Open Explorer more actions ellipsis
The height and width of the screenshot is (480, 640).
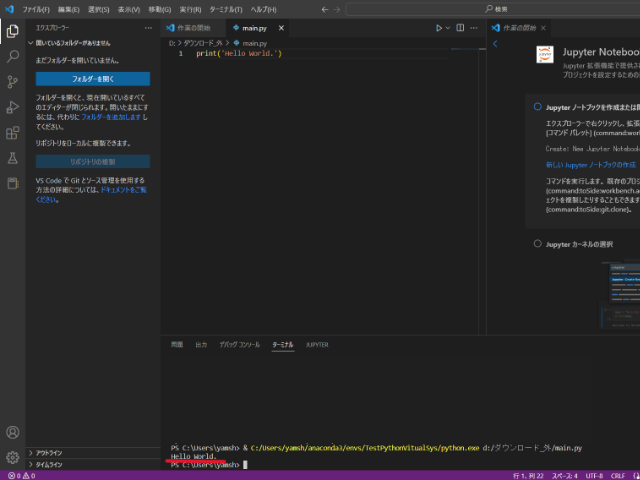(148, 28)
